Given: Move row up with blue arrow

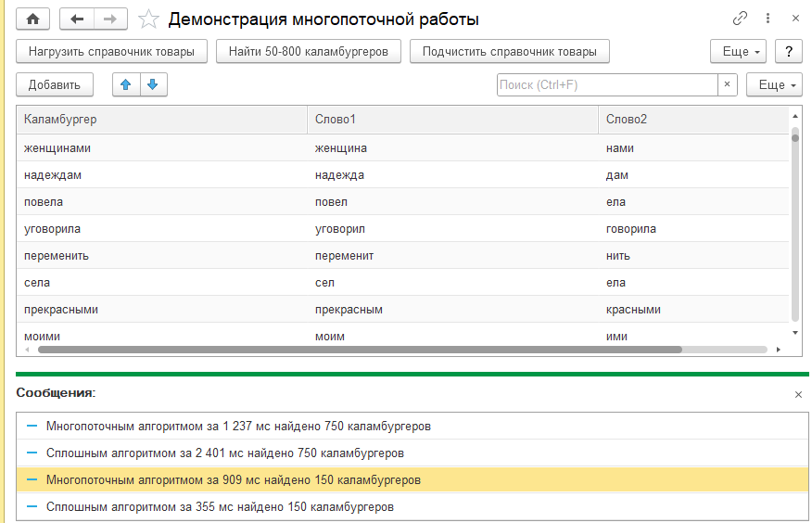Looking at the screenshot, I should point(126,84).
